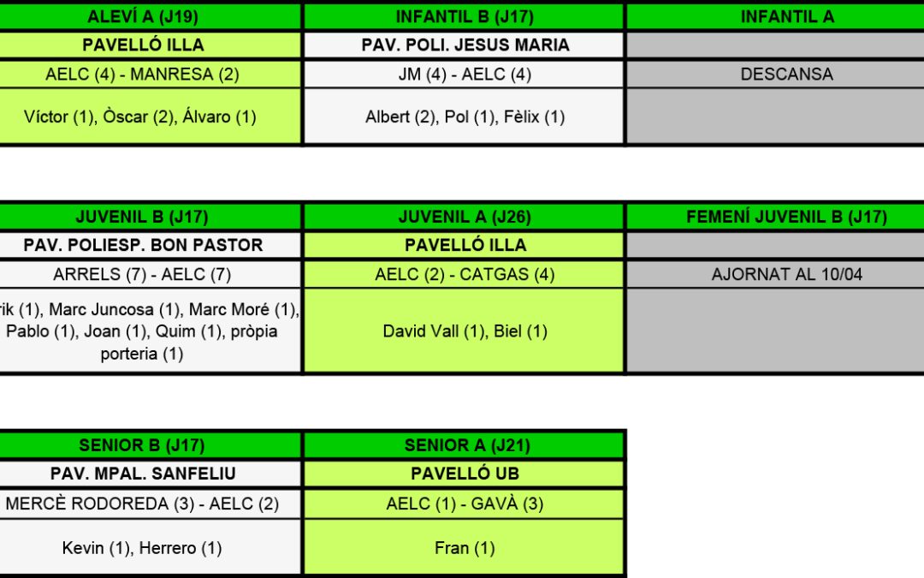Click the DESCANSA cell under Infantil A
This screenshot has width=924, height=578.
pyautogui.click(x=786, y=74)
